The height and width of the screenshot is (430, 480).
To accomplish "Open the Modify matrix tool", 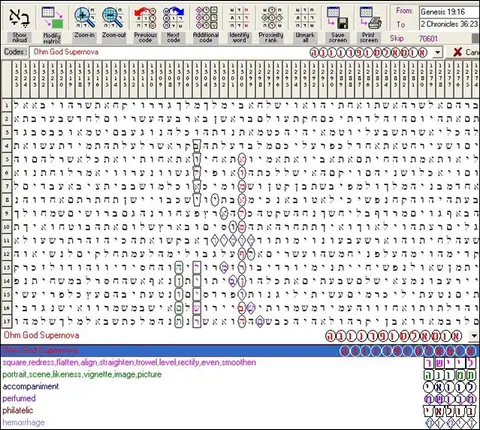I will pyautogui.click(x=52, y=18).
